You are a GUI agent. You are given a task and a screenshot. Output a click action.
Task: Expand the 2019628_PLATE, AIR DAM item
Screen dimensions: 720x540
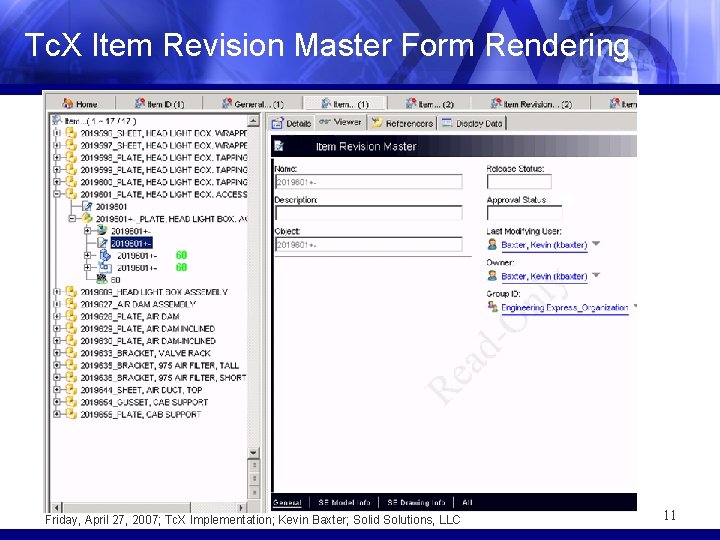tap(56, 316)
